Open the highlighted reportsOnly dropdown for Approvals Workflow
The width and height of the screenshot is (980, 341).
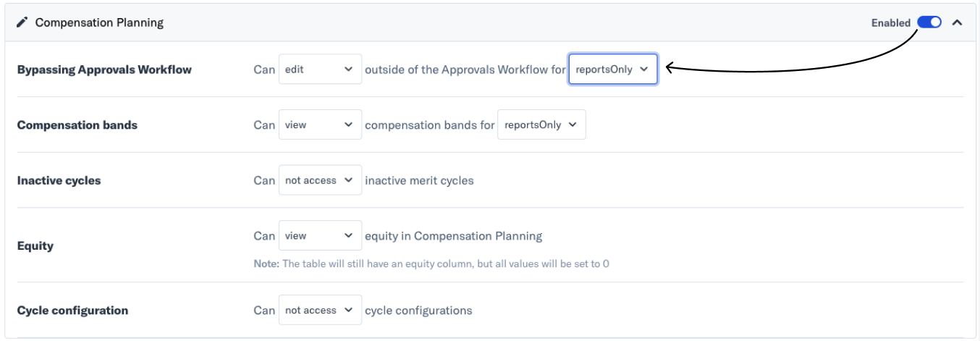tap(613, 70)
